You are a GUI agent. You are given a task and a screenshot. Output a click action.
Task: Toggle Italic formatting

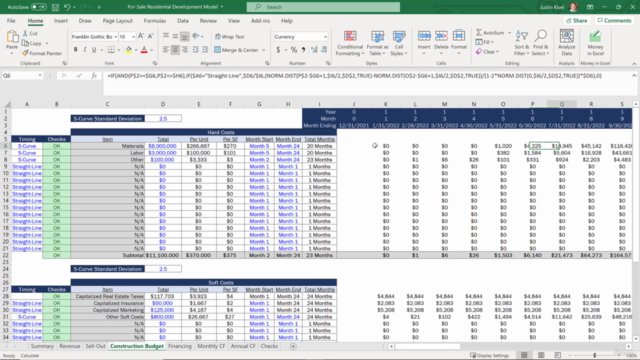coord(85,50)
